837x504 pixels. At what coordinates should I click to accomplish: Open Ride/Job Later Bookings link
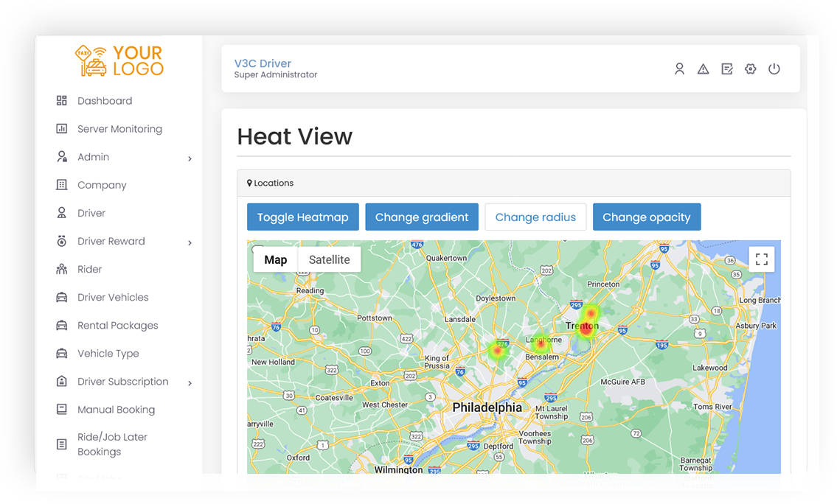[112, 444]
